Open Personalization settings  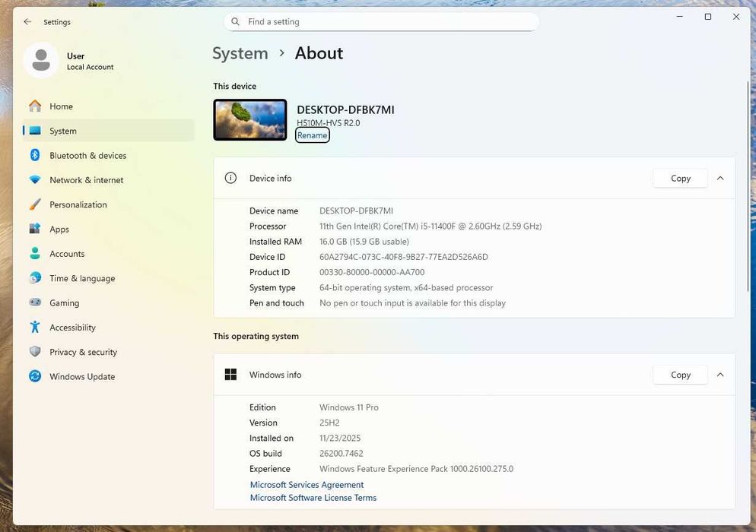point(109,204)
